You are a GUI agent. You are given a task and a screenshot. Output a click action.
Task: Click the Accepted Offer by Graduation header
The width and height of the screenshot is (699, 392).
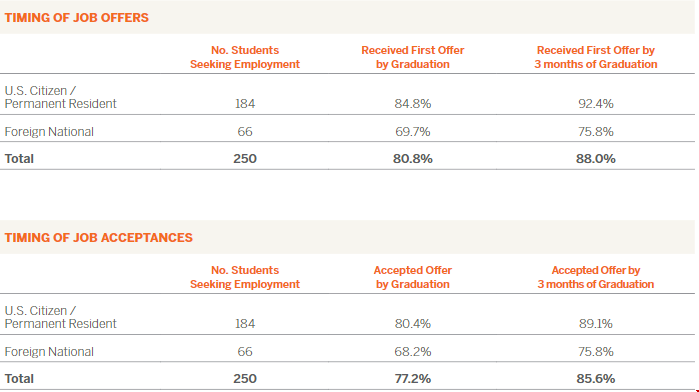[x=413, y=277]
